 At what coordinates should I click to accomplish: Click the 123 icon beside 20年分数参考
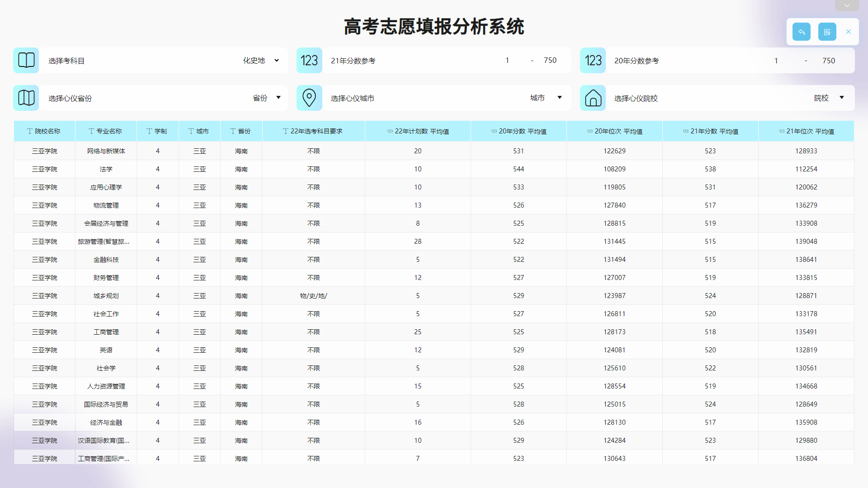click(593, 60)
